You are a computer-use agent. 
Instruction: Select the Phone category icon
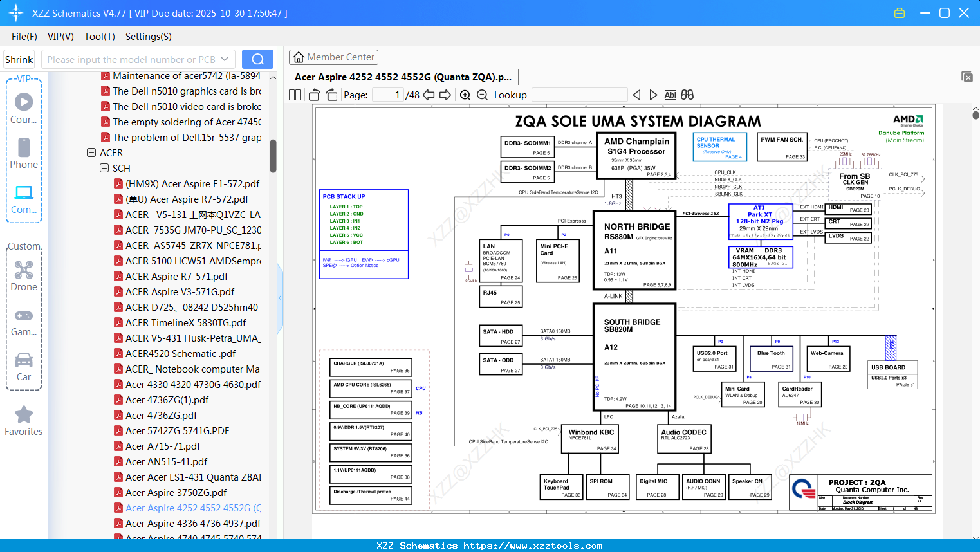point(24,153)
